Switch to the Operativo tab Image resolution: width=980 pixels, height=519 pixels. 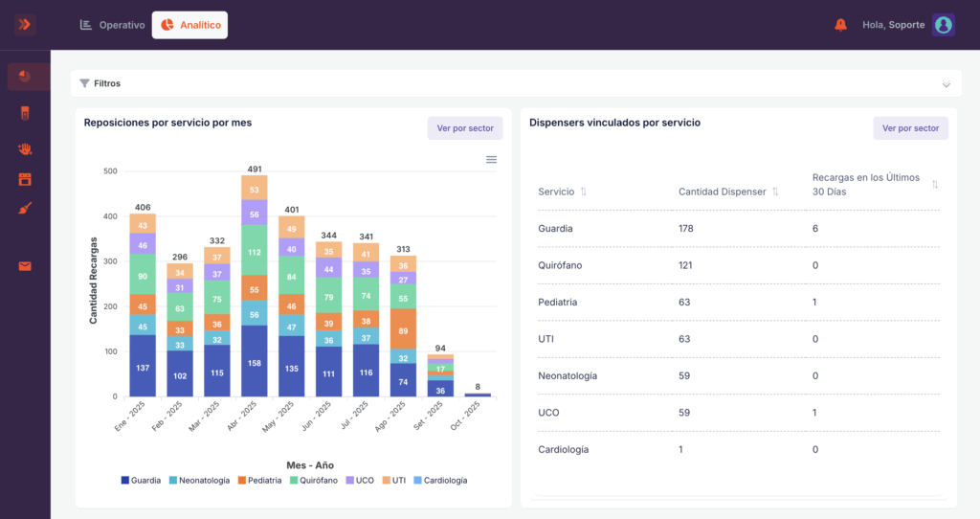click(x=113, y=25)
